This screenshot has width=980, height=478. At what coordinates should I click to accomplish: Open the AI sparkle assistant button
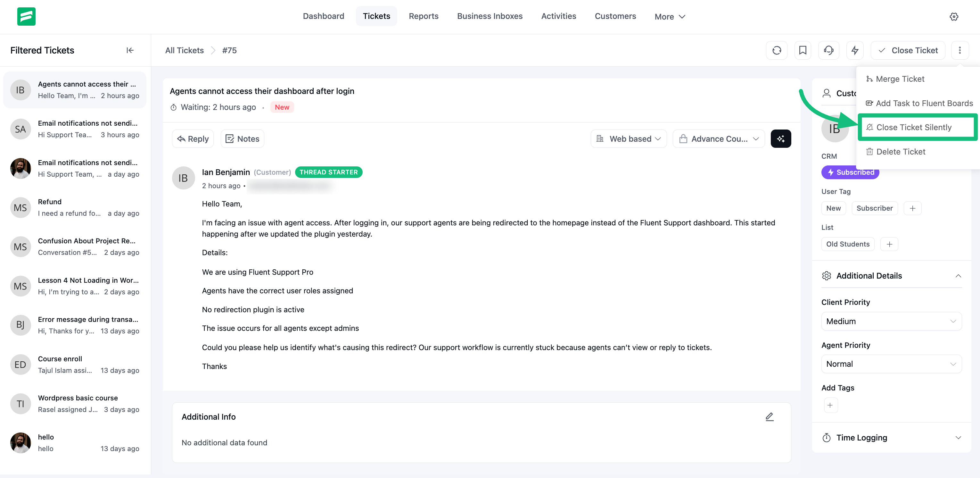tap(781, 139)
